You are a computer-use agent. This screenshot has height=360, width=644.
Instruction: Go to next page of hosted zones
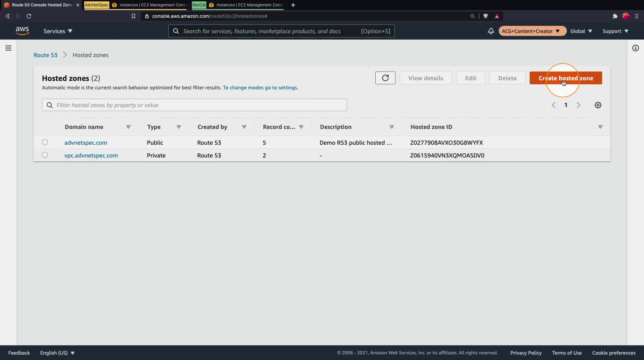(x=578, y=105)
